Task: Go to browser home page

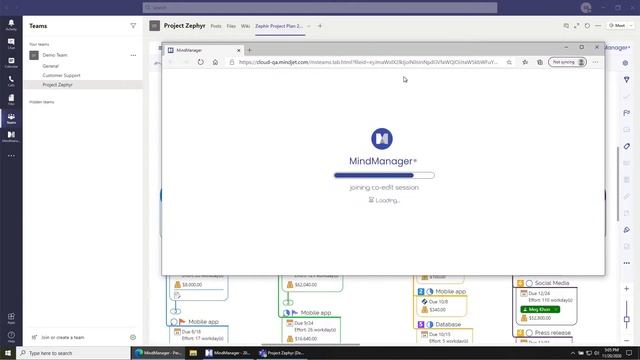Action: 215,62
